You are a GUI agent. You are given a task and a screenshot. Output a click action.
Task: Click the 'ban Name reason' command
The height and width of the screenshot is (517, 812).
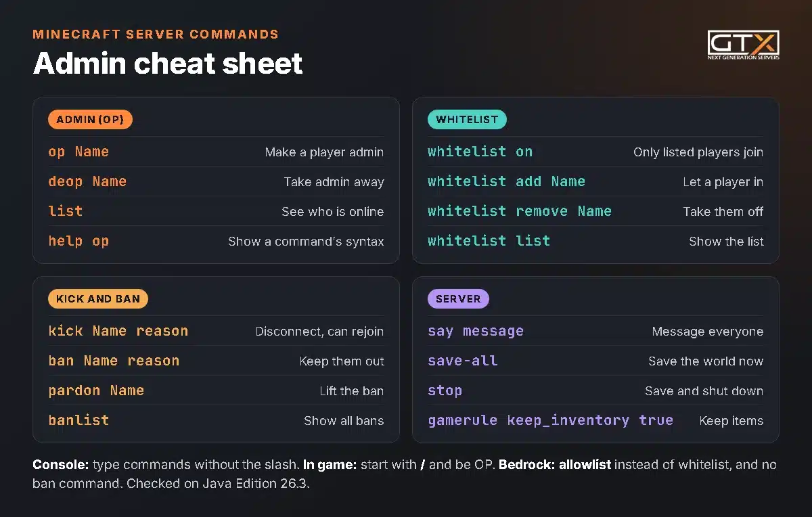click(x=114, y=361)
